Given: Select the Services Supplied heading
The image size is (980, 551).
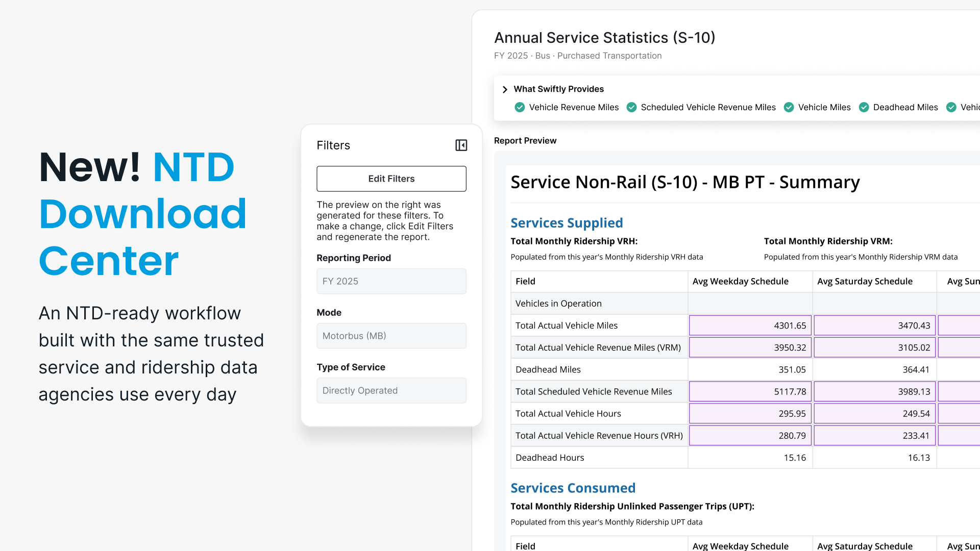Looking at the screenshot, I should click(567, 223).
